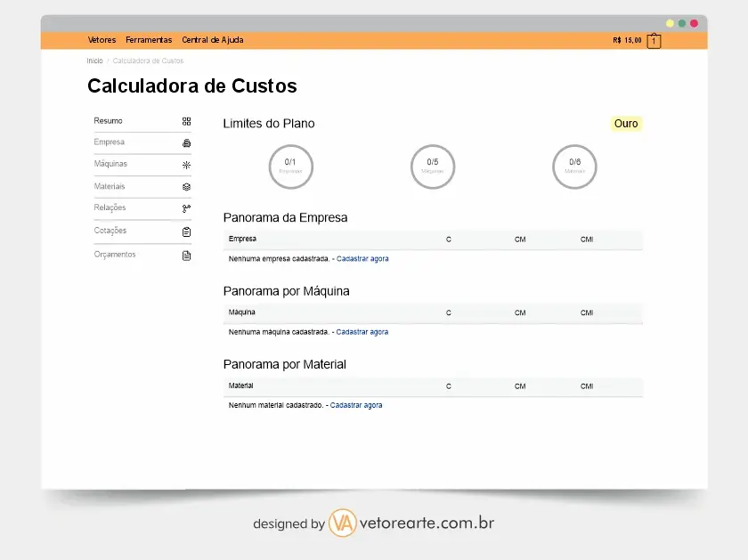
Task: Click the green window dot
Action: tap(682, 23)
